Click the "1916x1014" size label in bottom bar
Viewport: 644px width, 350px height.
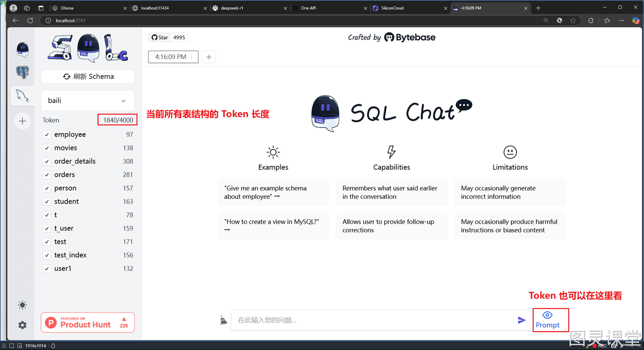[x=35, y=346]
